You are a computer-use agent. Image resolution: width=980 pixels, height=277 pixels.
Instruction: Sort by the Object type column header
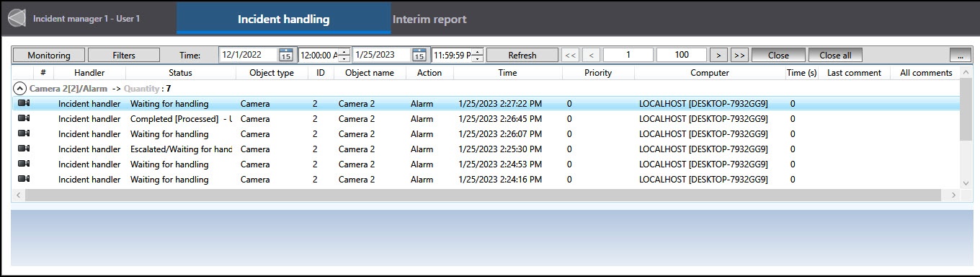point(272,73)
